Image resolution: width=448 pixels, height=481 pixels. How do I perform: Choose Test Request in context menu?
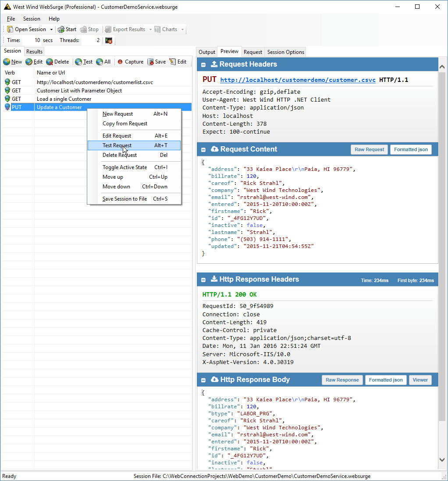(134, 145)
